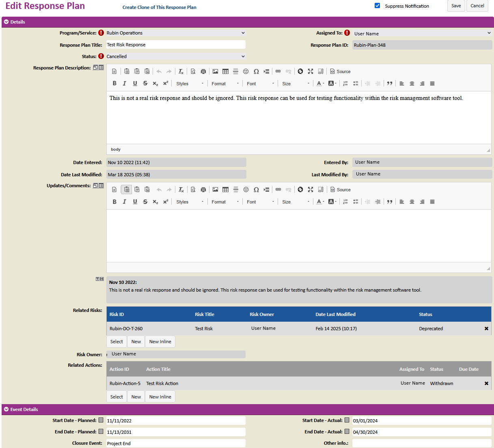The image size is (494, 448).
Task: Save the response plan
Action: (456, 6)
